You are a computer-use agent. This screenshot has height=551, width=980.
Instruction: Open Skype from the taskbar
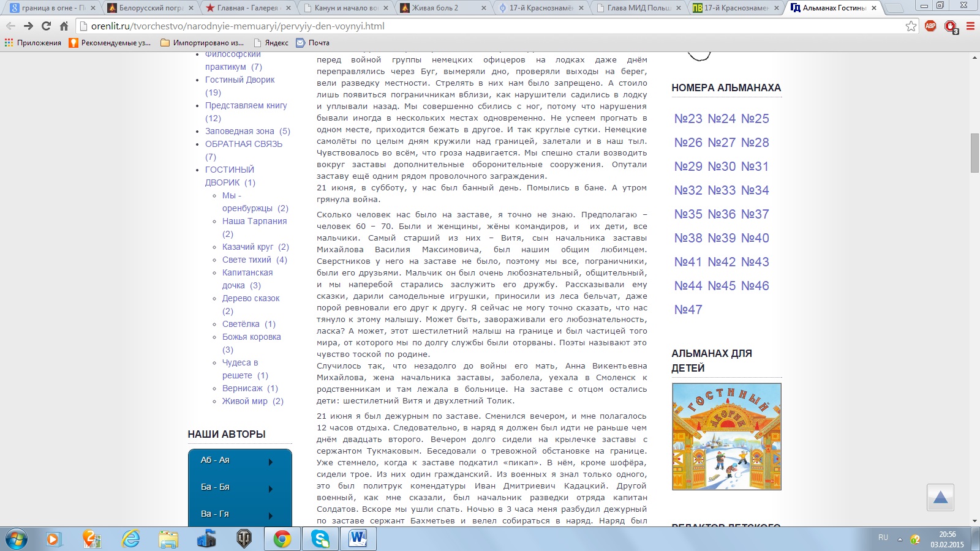tap(320, 539)
